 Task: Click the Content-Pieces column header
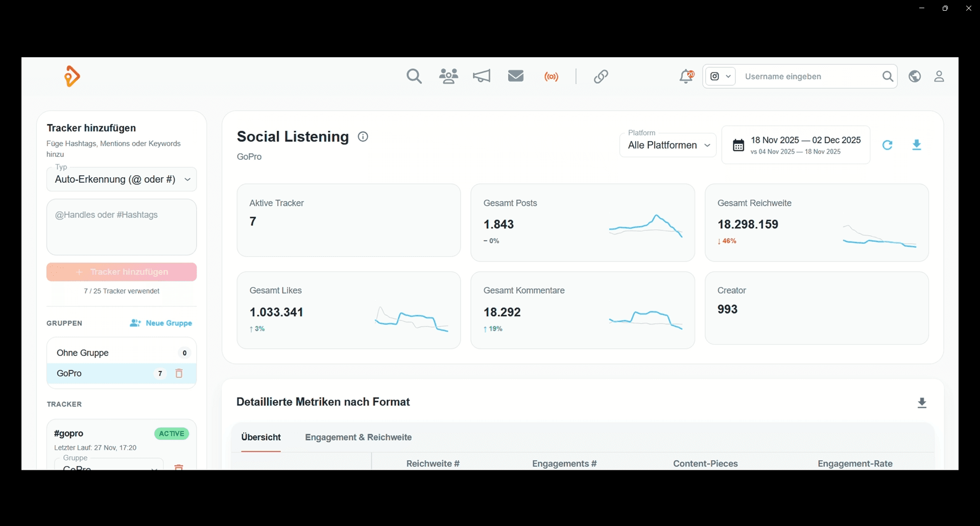coord(705,464)
